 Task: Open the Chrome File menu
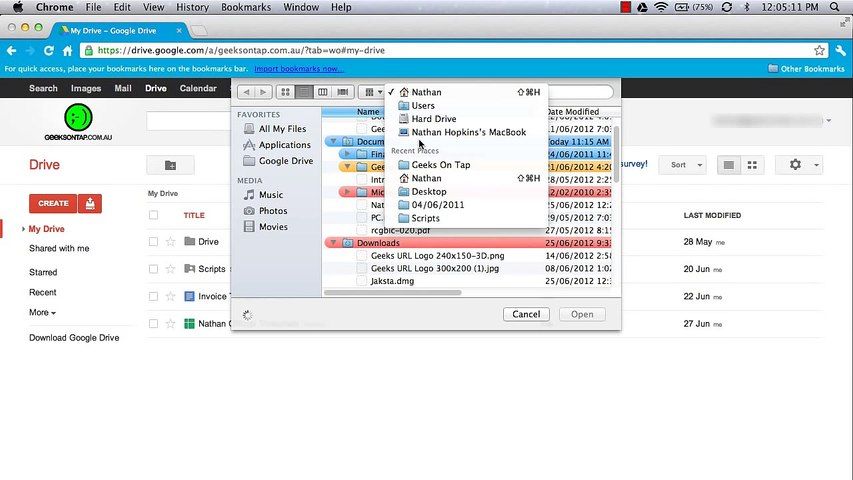pos(93,7)
